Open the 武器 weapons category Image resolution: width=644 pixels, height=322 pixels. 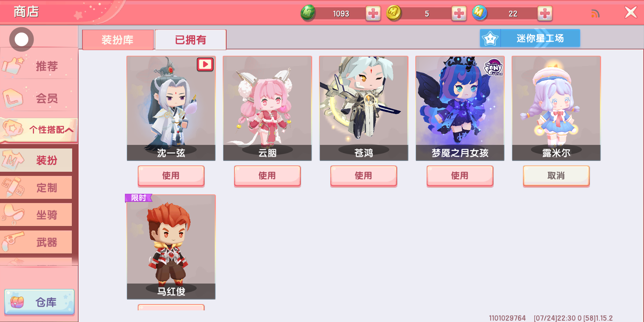(x=36, y=242)
